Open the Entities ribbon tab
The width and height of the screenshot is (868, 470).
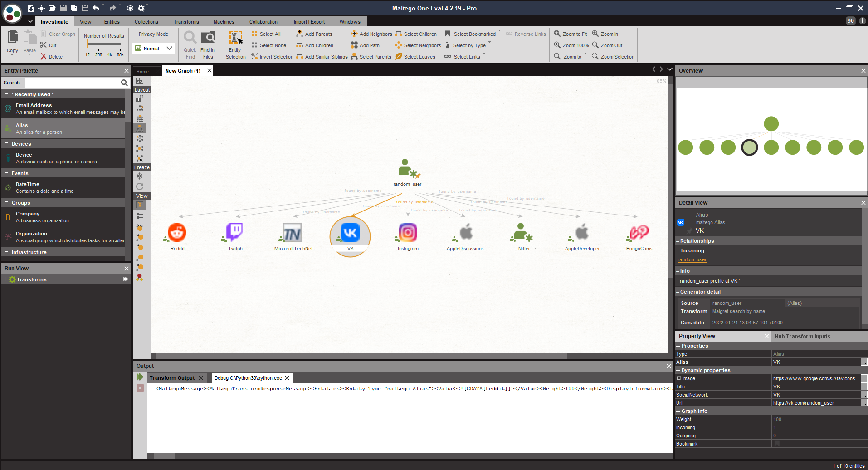point(112,22)
